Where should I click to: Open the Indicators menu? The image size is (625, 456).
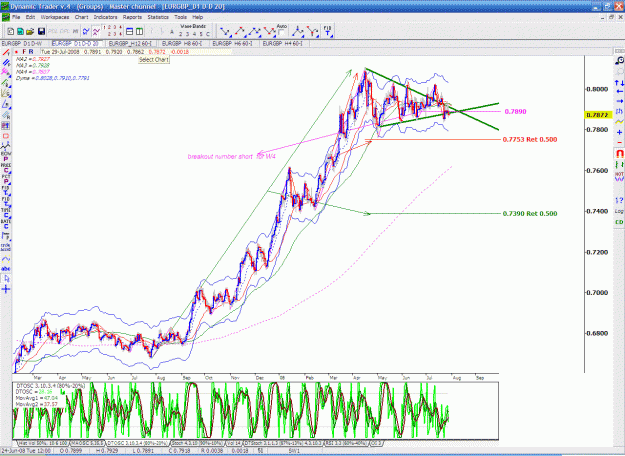click(106, 17)
